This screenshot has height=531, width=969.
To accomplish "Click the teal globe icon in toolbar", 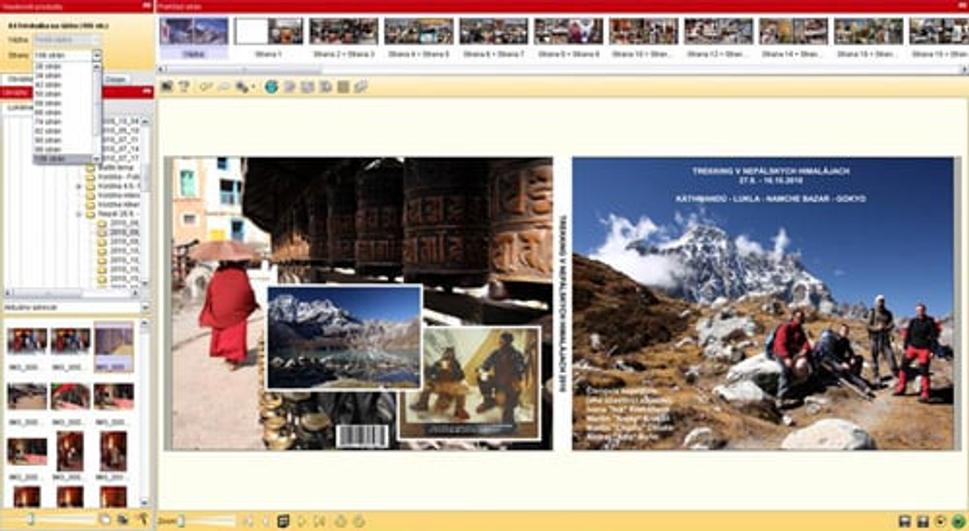I will 271,87.
